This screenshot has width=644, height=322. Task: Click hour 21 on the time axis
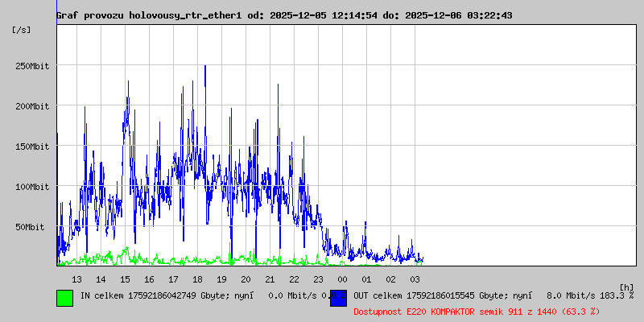(x=270, y=279)
